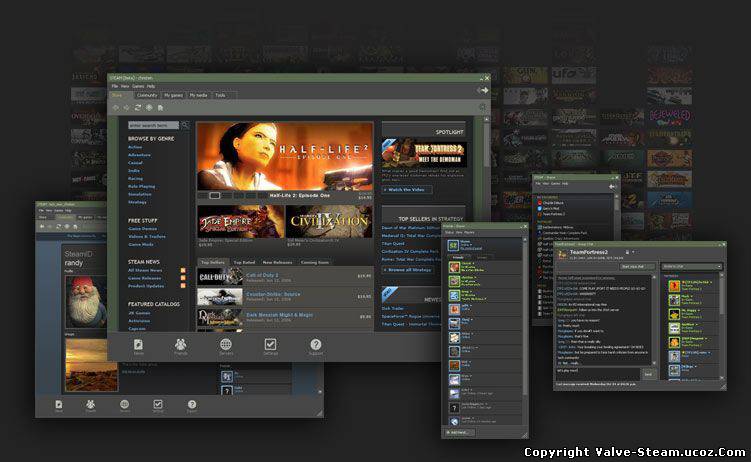The height and width of the screenshot is (462, 751).
Task: Open Dark Messiah Might & Magic entry
Action: (x=285, y=316)
